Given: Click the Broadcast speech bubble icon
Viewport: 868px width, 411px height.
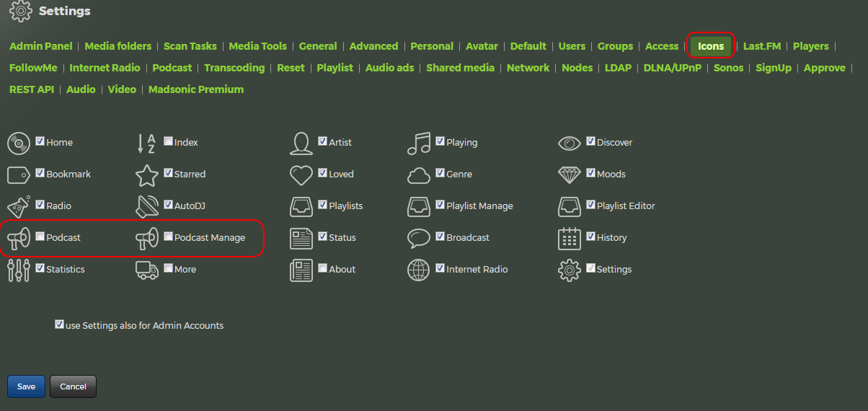Looking at the screenshot, I should 419,238.
